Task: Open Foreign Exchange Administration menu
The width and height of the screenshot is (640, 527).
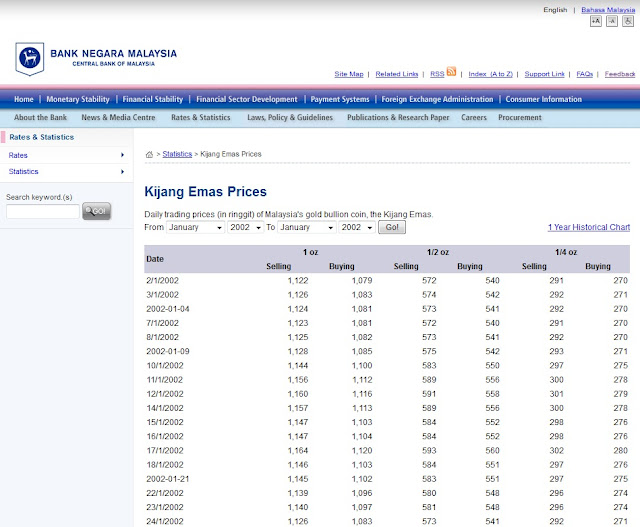Action: tap(437, 99)
